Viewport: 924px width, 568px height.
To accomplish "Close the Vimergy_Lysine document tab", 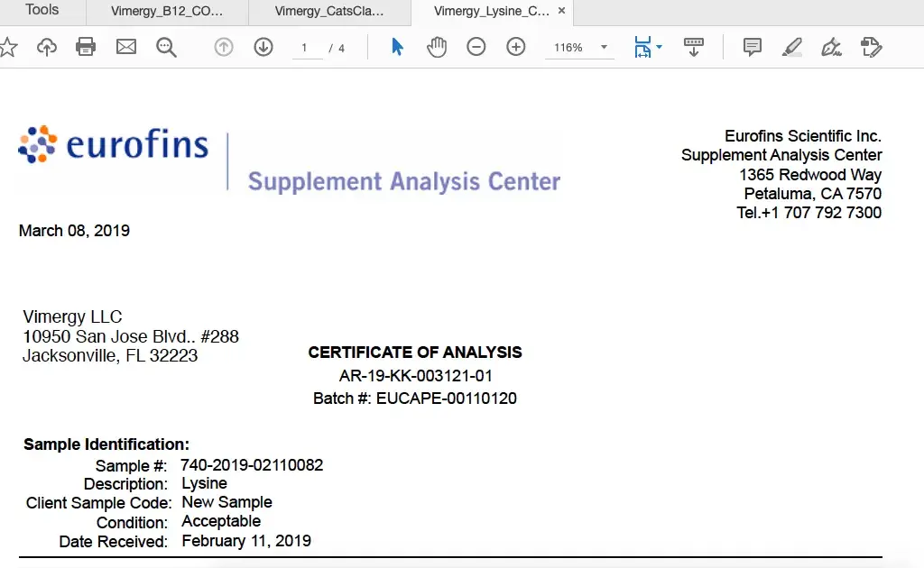I will pyautogui.click(x=562, y=12).
